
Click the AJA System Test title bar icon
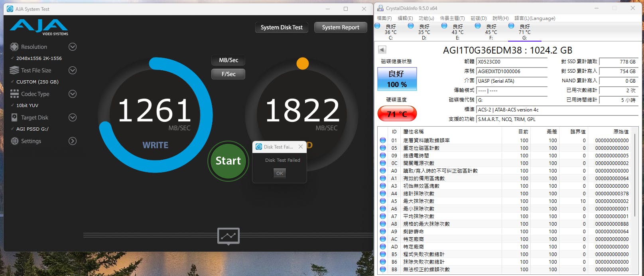click(10, 9)
